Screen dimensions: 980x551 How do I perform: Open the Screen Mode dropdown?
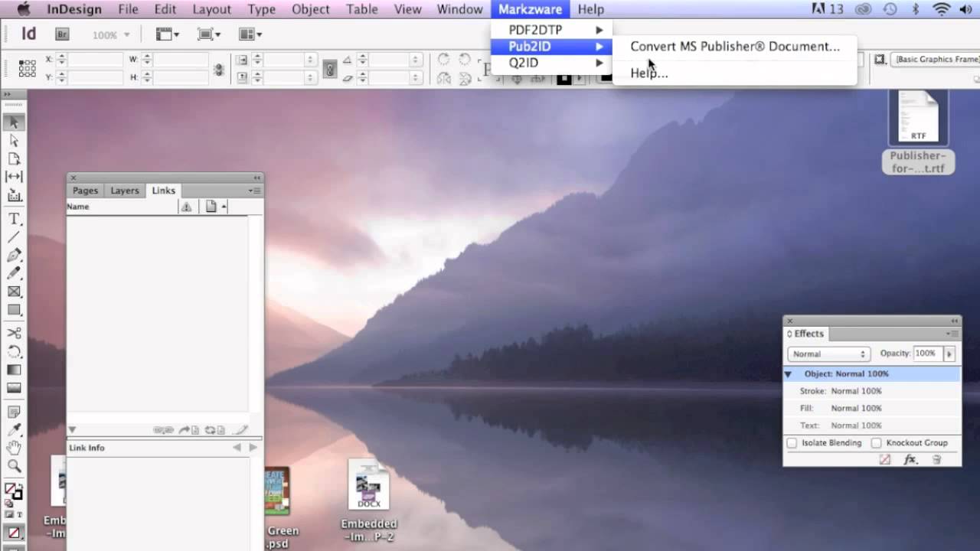[208, 34]
